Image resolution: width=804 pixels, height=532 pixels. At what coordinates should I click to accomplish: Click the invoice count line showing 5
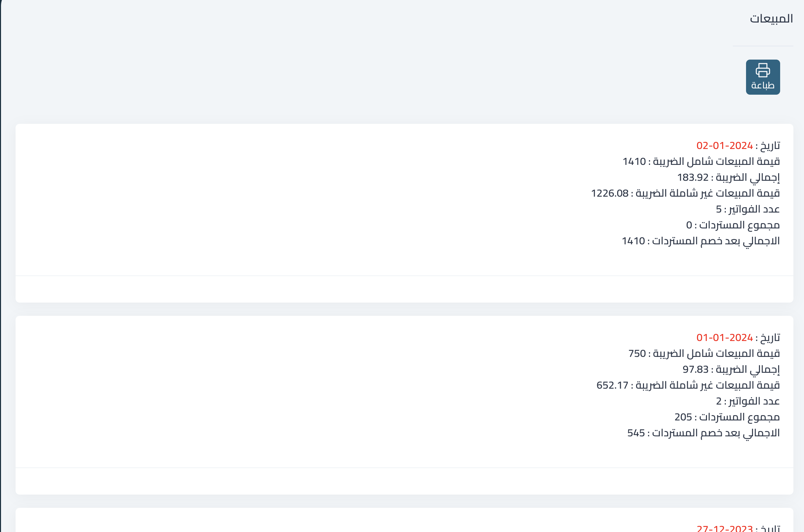click(x=748, y=209)
